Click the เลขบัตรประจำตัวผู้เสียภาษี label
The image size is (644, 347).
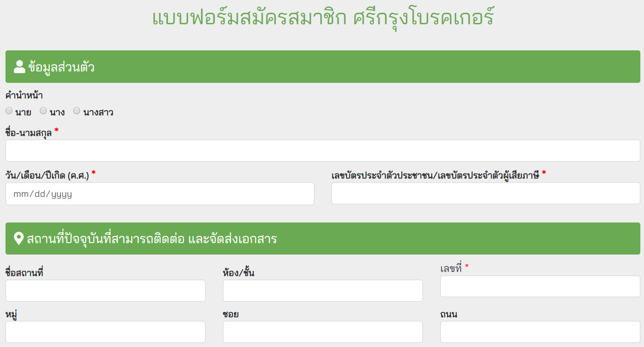(x=435, y=175)
